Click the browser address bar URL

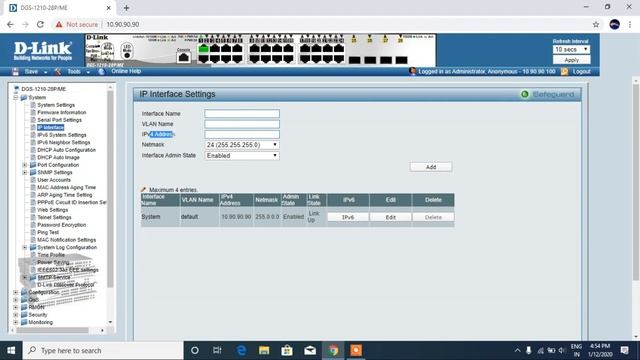(123, 24)
